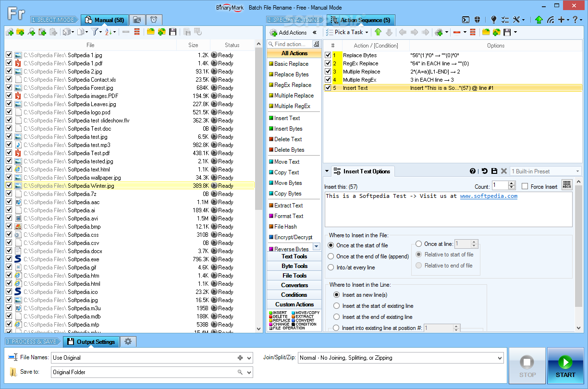Click the search and add files icon
This screenshot has width=588, height=389.
(31, 32)
